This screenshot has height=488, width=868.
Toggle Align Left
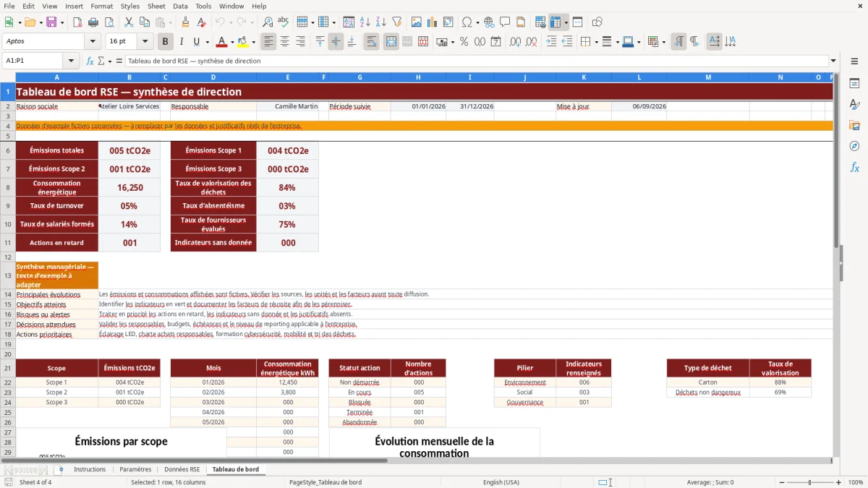tap(269, 42)
